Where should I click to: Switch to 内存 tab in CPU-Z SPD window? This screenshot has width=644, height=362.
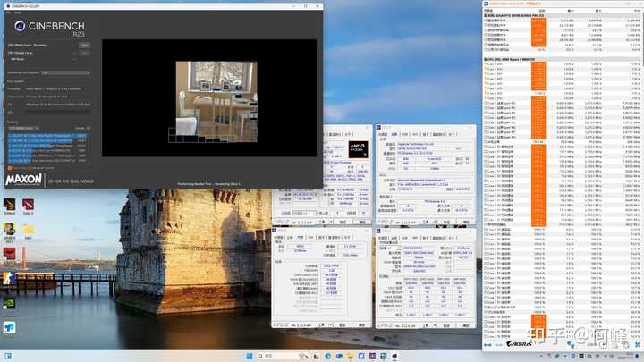[404, 238]
